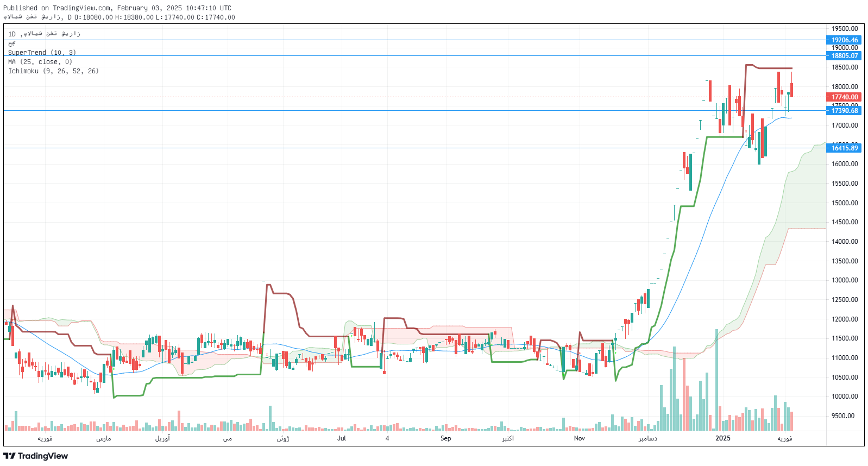Click the ژوئن label on time axis
Viewport: 868px width, 466px height.
[x=283, y=438]
